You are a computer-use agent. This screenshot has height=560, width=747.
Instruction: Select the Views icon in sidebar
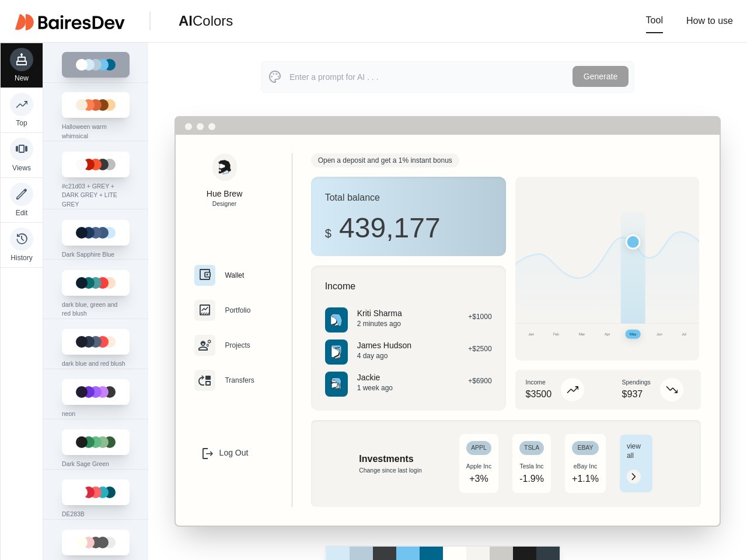[22, 149]
